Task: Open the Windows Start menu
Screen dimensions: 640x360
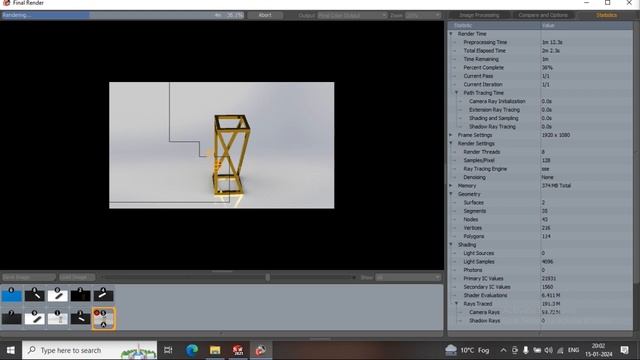Action: coord(11,350)
